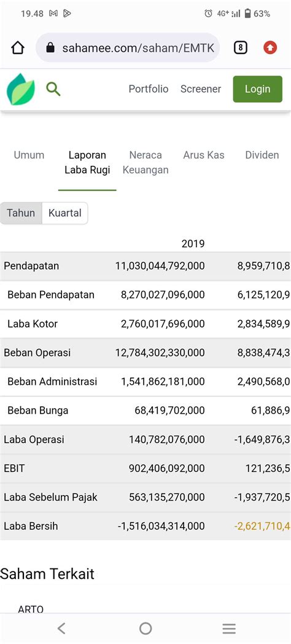Switch to Kuartal period view
291x644 pixels.
pyautogui.click(x=65, y=213)
